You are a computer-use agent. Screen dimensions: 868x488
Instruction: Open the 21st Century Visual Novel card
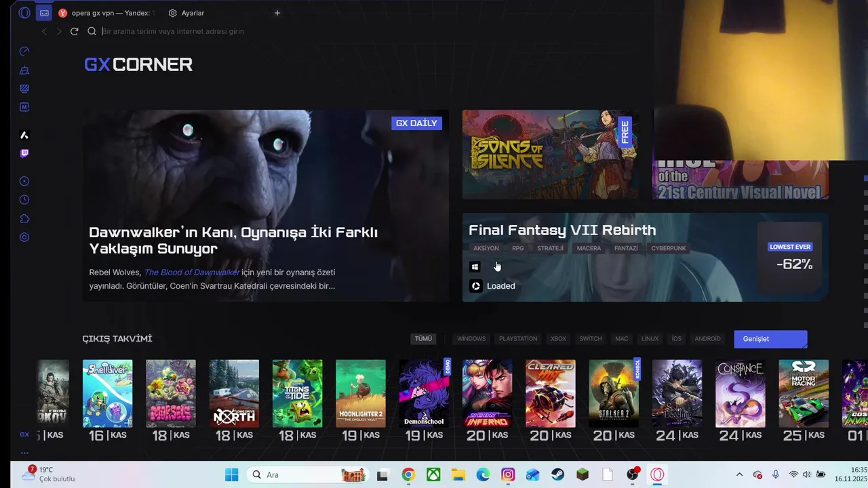click(x=741, y=180)
